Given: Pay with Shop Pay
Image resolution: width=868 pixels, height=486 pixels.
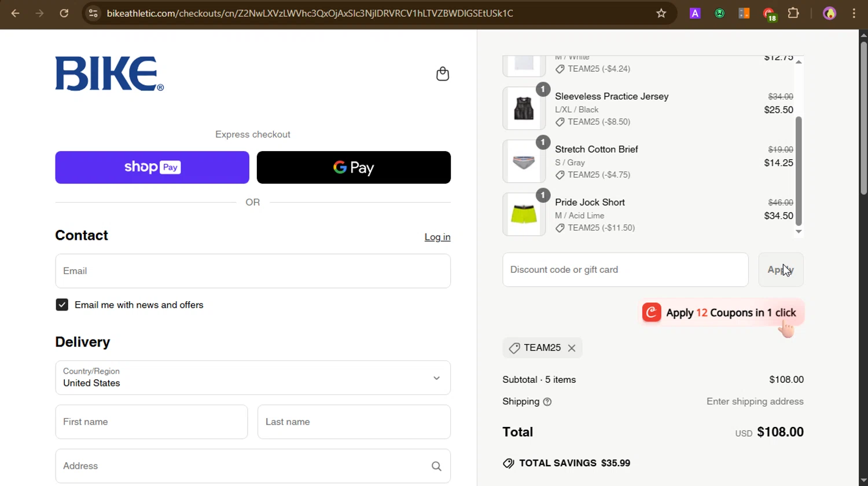Looking at the screenshot, I should pos(152,167).
